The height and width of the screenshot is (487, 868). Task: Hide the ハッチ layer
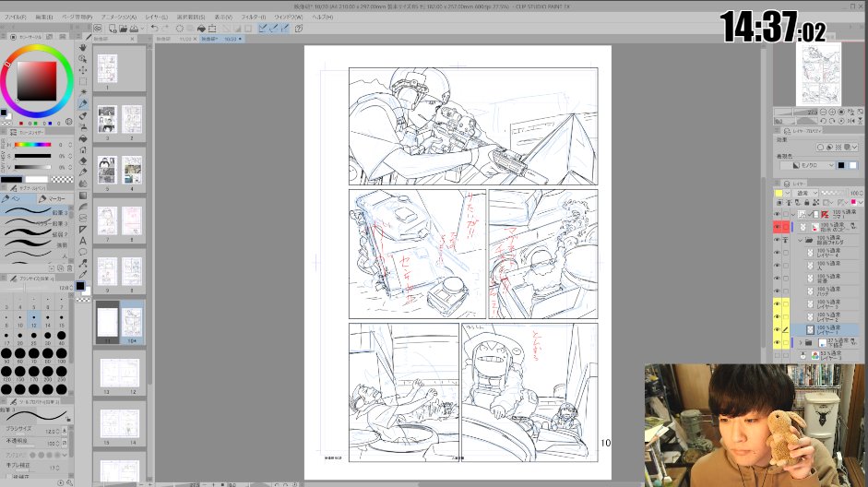(778, 291)
